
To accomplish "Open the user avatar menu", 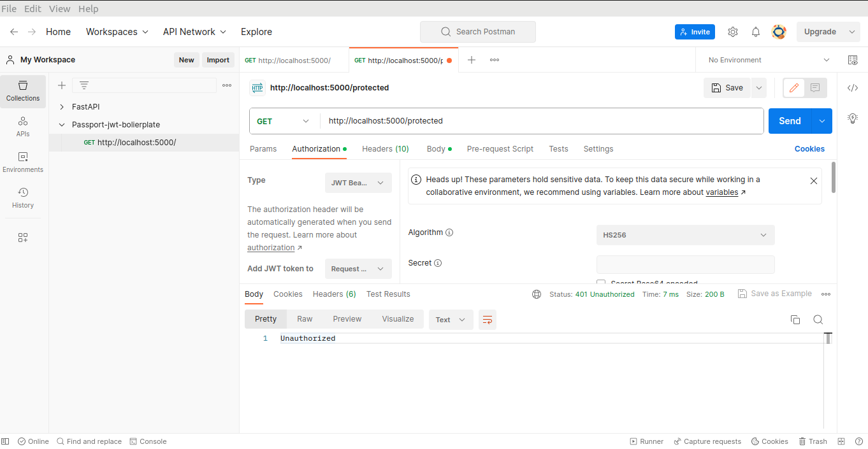I will [779, 32].
